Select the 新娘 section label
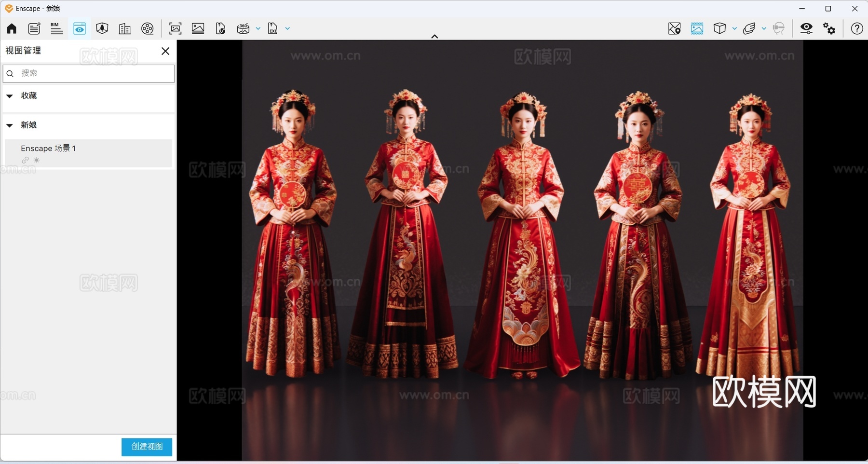 click(28, 125)
